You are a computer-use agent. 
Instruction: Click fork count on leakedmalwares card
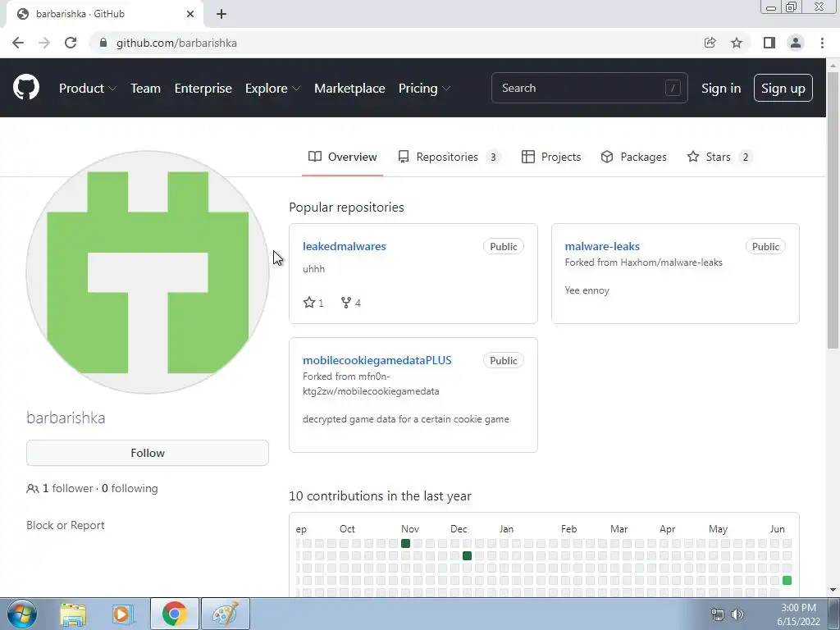click(x=351, y=303)
